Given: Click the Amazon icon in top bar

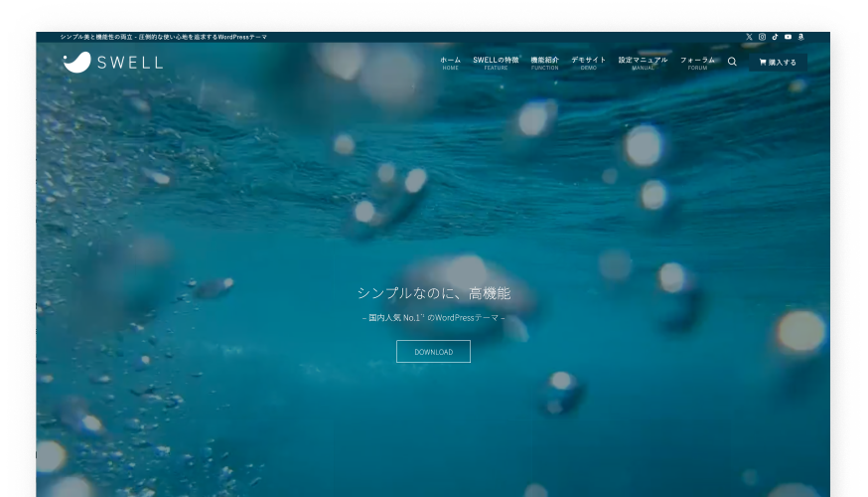Looking at the screenshot, I should 800,37.
